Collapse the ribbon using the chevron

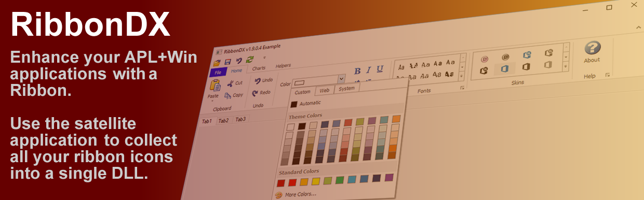point(638,26)
